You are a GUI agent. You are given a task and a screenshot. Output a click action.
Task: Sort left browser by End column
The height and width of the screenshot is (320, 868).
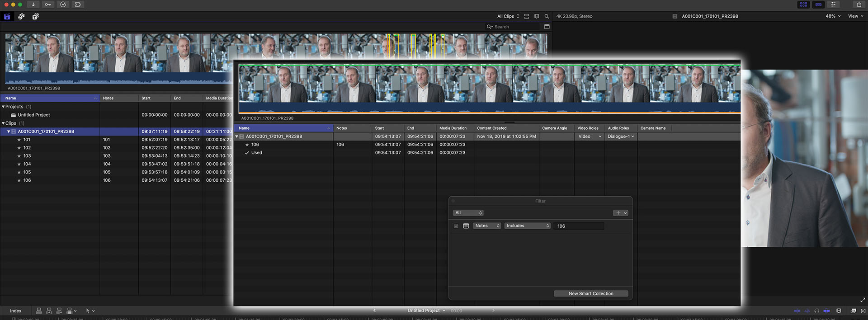click(x=187, y=98)
